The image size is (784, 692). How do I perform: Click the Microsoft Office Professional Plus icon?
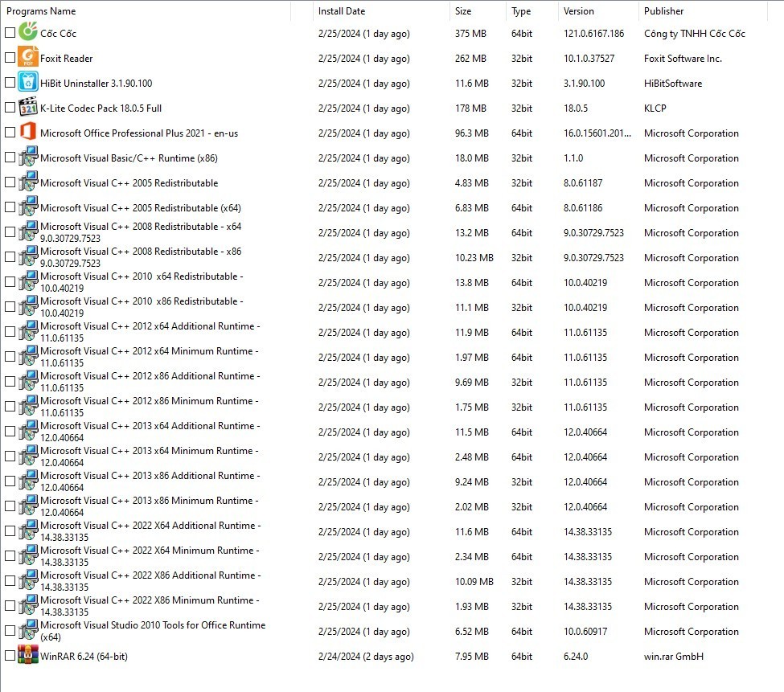coord(28,133)
